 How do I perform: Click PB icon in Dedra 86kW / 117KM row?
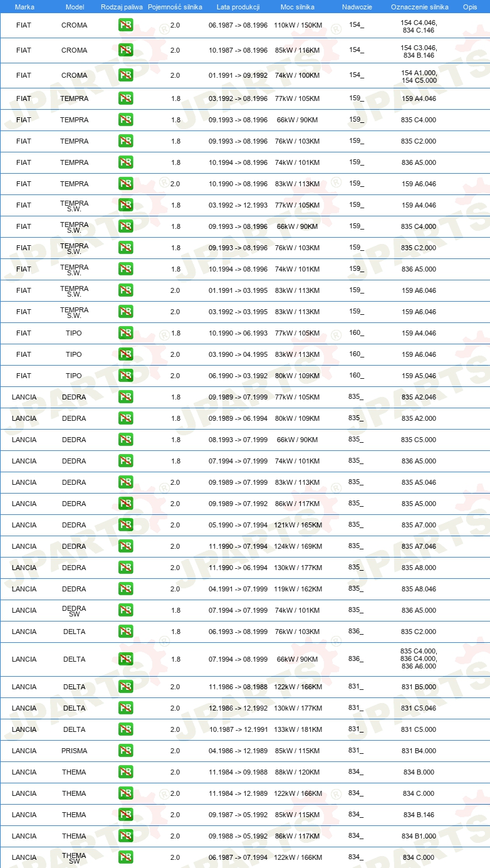click(126, 504)
